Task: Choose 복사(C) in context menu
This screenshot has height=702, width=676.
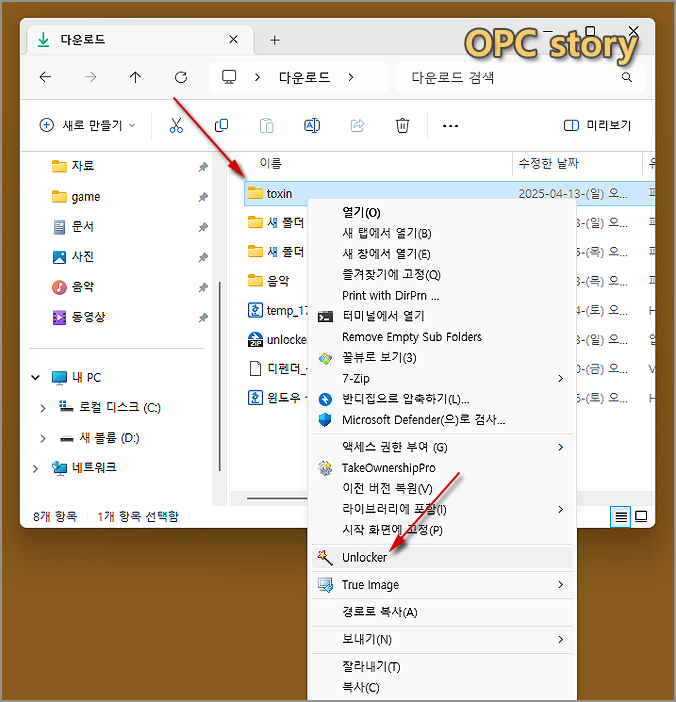Action: [x=442, y=687]
